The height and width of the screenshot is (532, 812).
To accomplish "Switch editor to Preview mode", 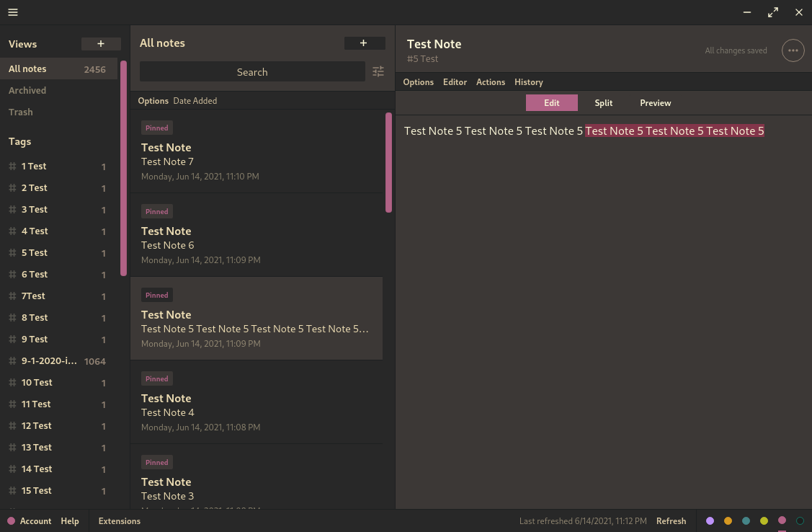I will [x=656, y=103].
